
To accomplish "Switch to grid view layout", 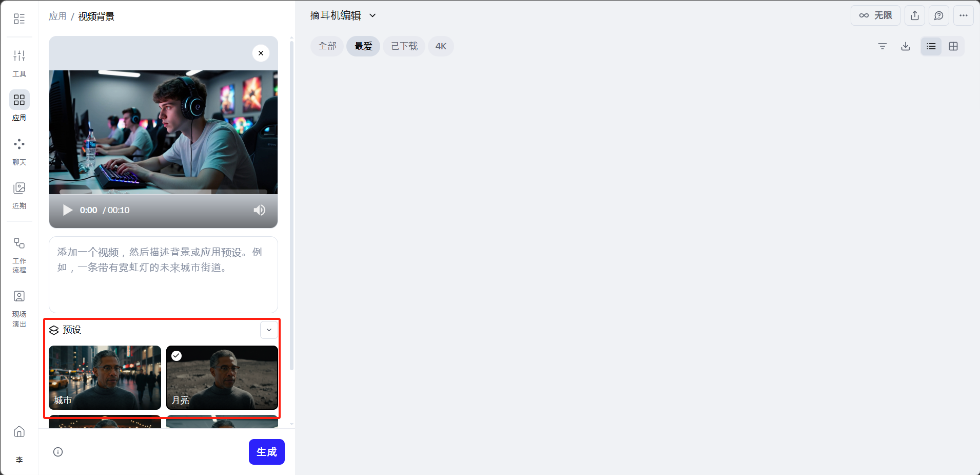I will pyautogui.click(x=953, y=46).
